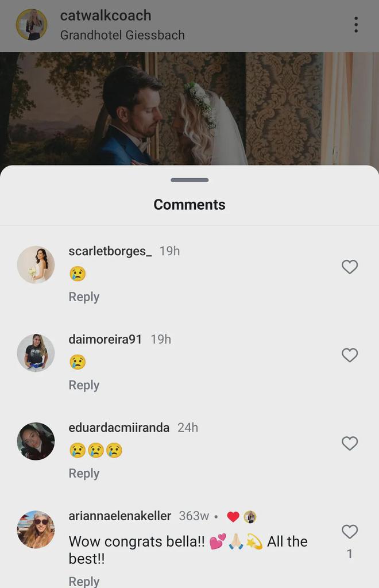The height and width of the screenshot is (588, 379).
Task: Like scarletborges_ comment with heart
Action: [350, 267]
